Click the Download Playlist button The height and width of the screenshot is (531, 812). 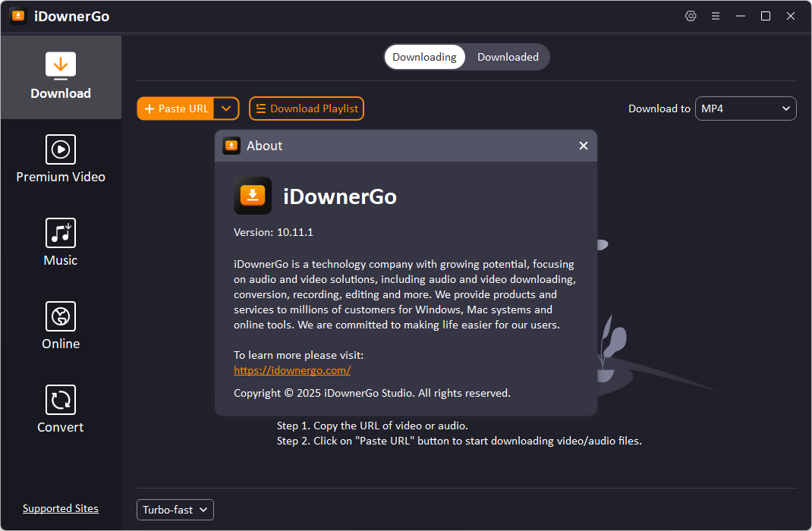point(307,108)
